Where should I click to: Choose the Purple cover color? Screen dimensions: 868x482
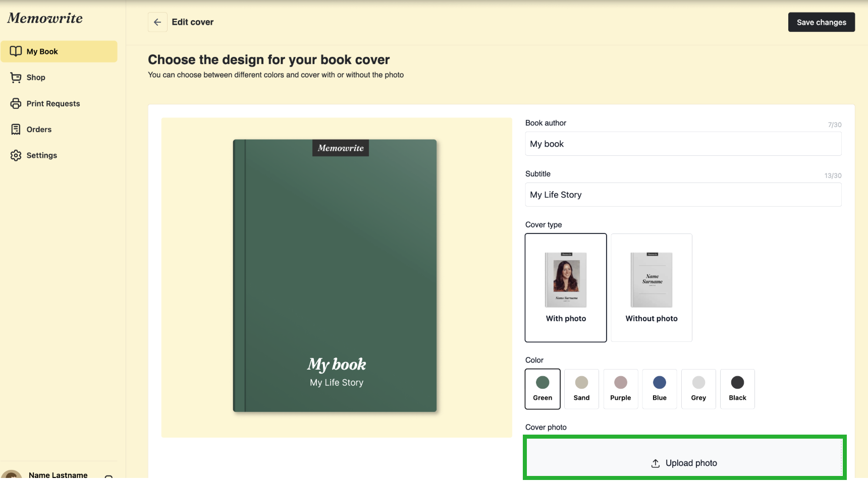click(620, 389)
